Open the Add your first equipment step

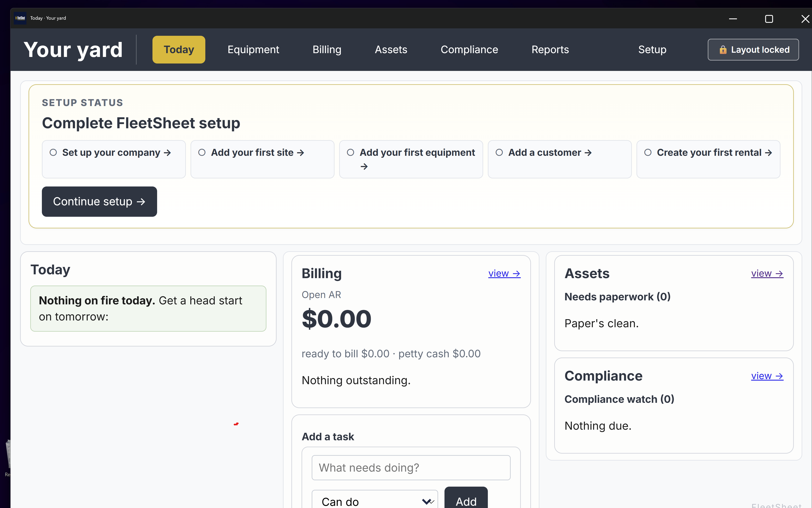[411, 159]
